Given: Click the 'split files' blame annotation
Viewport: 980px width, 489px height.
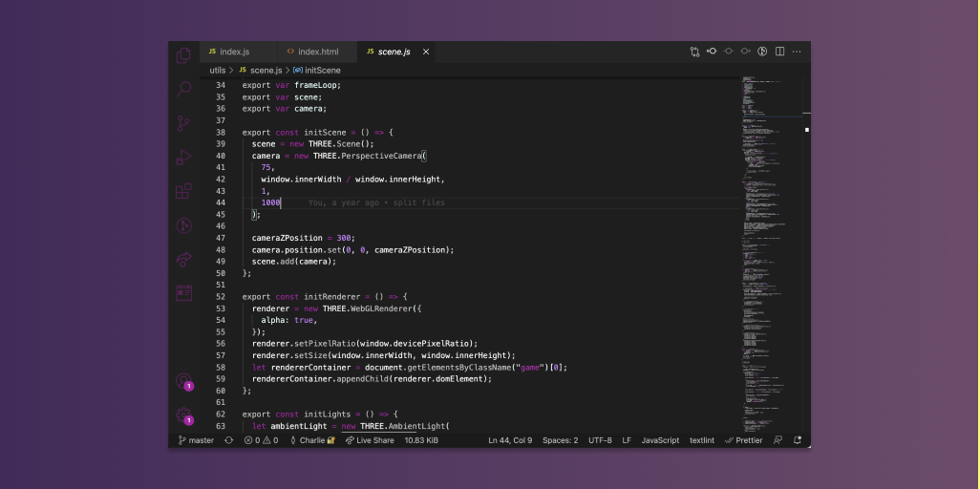Looking at the screenshot, I should point(418,202).
